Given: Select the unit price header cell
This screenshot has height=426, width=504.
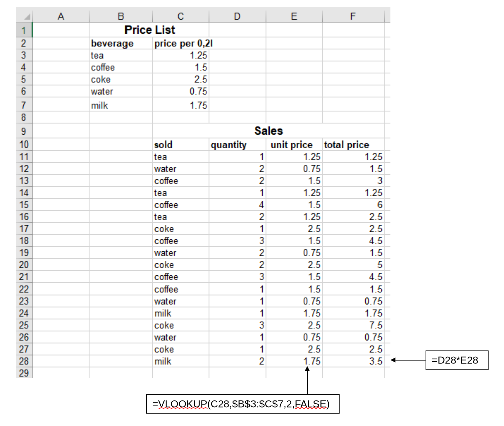Looking at the screenshot, I should click(x=294, y=145).
